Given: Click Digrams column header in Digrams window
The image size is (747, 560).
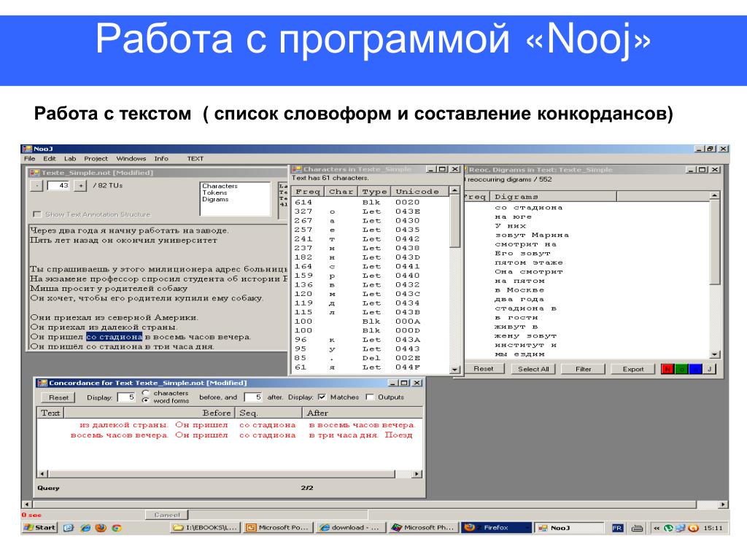Looking at the screenshot, I should (x=553, y=196).
